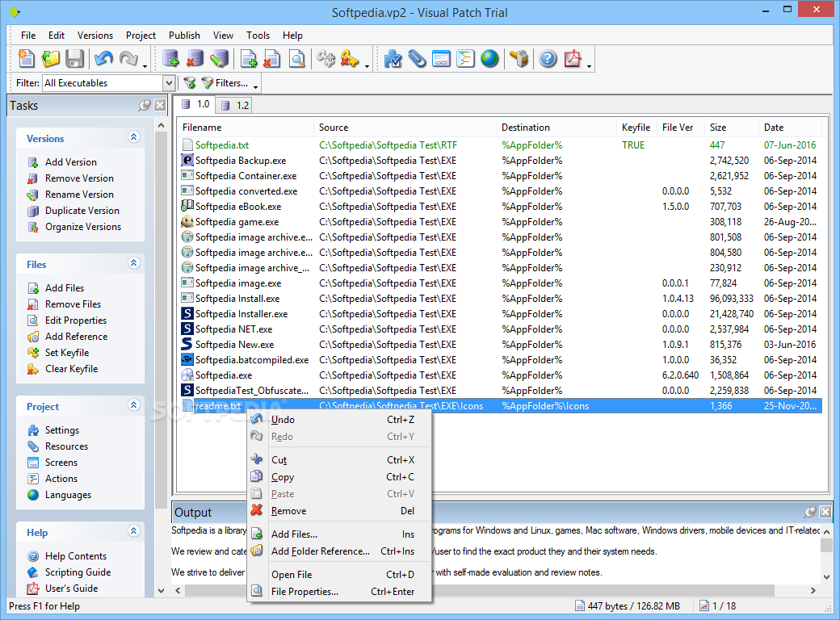Choose File Properties... from context menu
Viewport: 840px width, 620px height.
[x=340, y=592]
